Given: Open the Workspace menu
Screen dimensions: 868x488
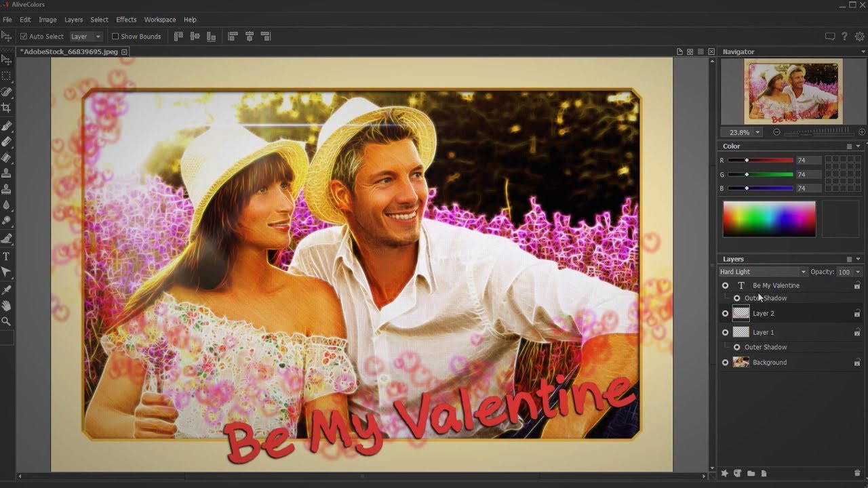Looking at the screenshot, I should tap(160, 20).
